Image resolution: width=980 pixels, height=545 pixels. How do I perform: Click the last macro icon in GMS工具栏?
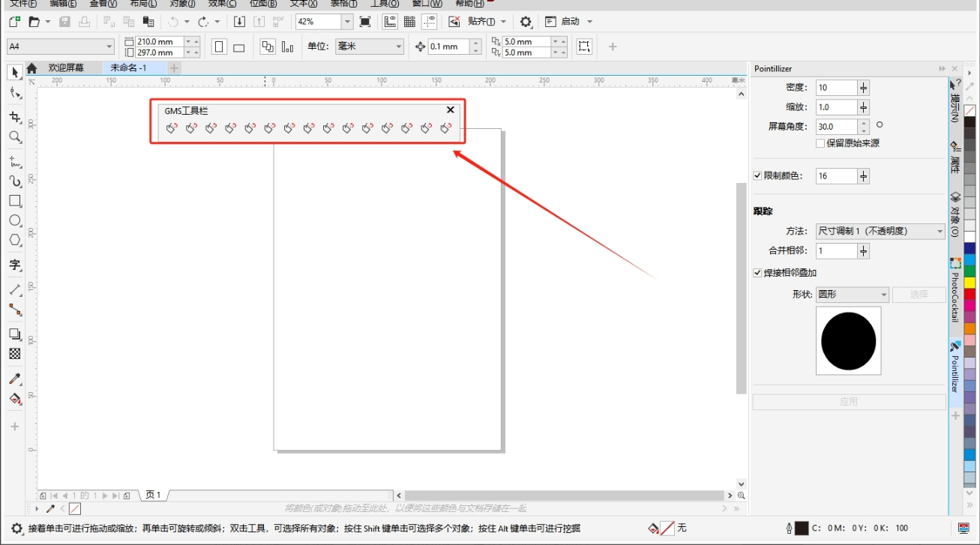coord(445,128)
